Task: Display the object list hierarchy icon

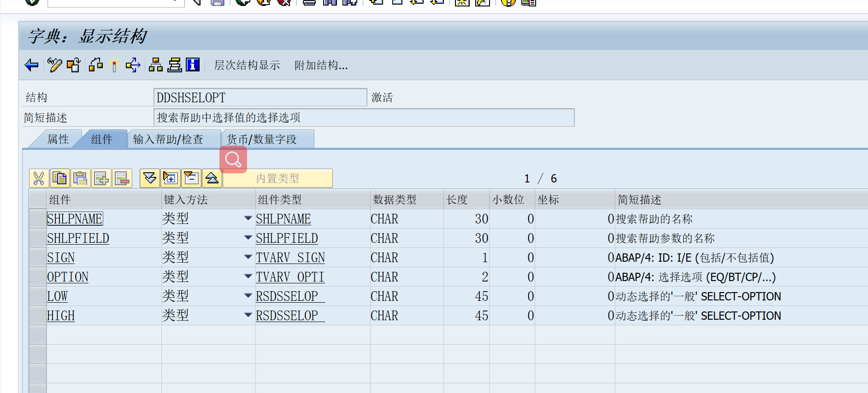Action: (156, 65)
